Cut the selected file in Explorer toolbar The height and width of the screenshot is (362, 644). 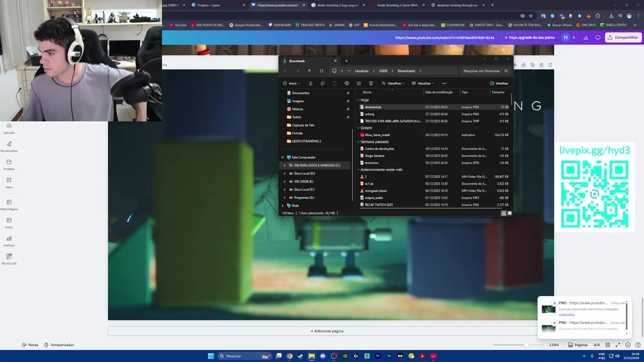tap(310, 83)
